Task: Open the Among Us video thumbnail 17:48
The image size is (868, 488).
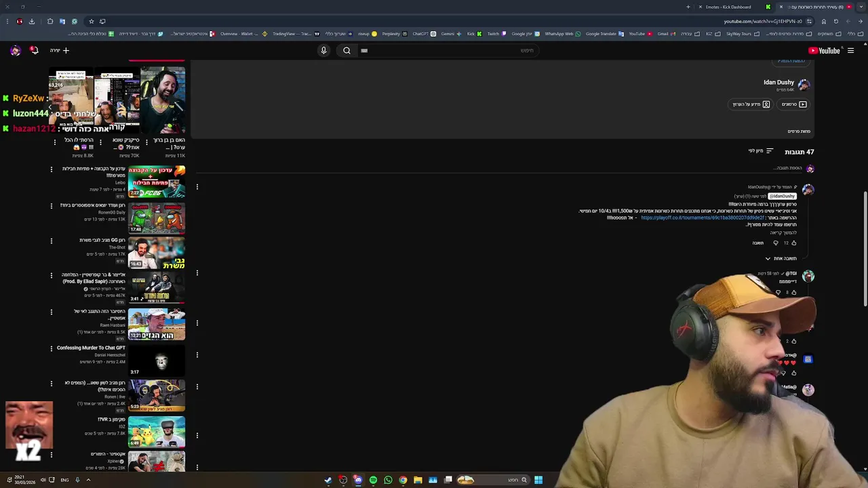Action: point(157,218)
